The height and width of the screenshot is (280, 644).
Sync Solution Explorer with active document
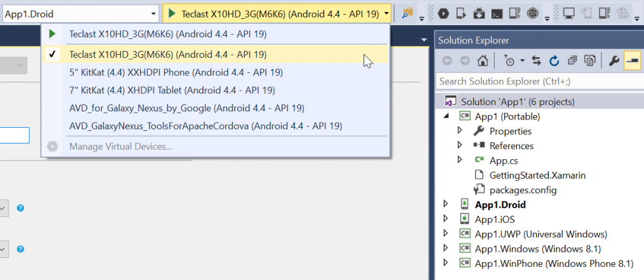point(536,61)
